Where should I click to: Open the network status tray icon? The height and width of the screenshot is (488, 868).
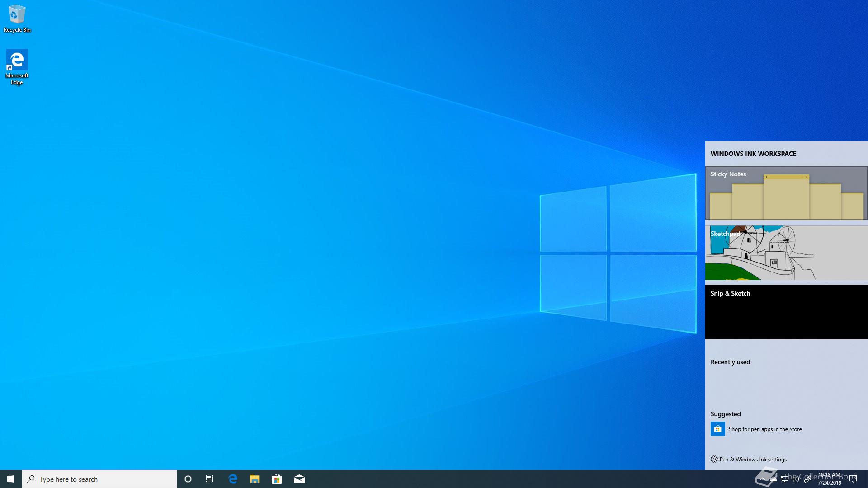[784, 479]
